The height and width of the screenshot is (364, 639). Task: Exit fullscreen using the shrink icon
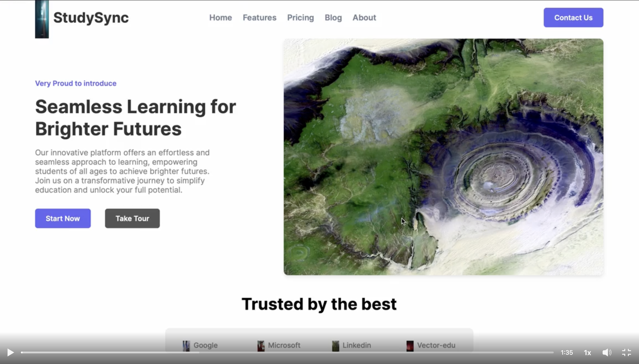coord(627,352)
